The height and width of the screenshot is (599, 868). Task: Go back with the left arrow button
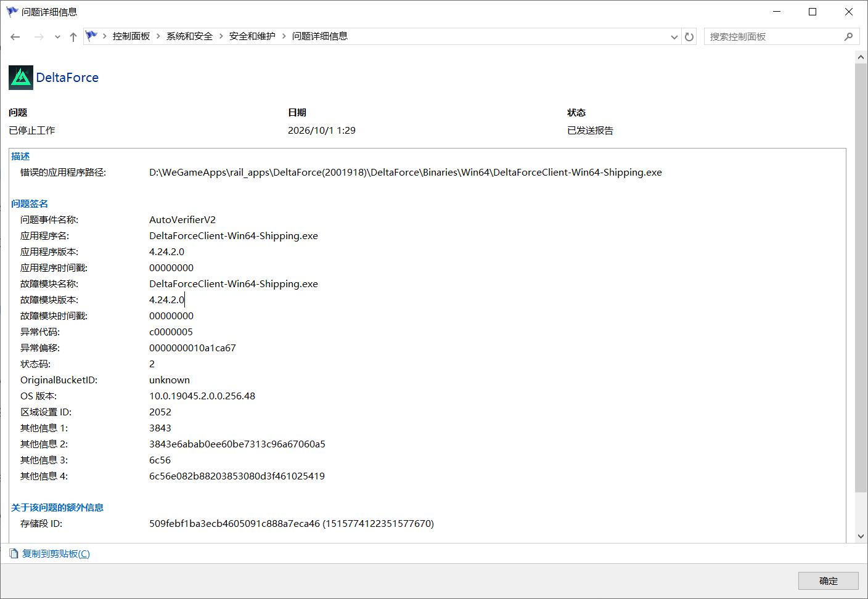pos(15,37)
